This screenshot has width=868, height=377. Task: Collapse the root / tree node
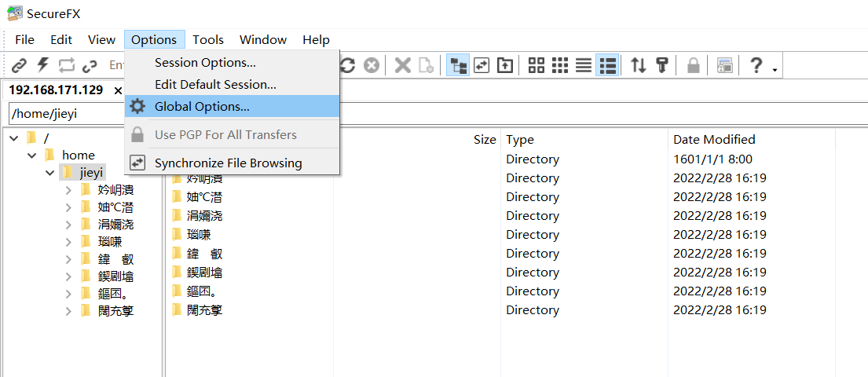pyautogui.click(x=14, y=138)
